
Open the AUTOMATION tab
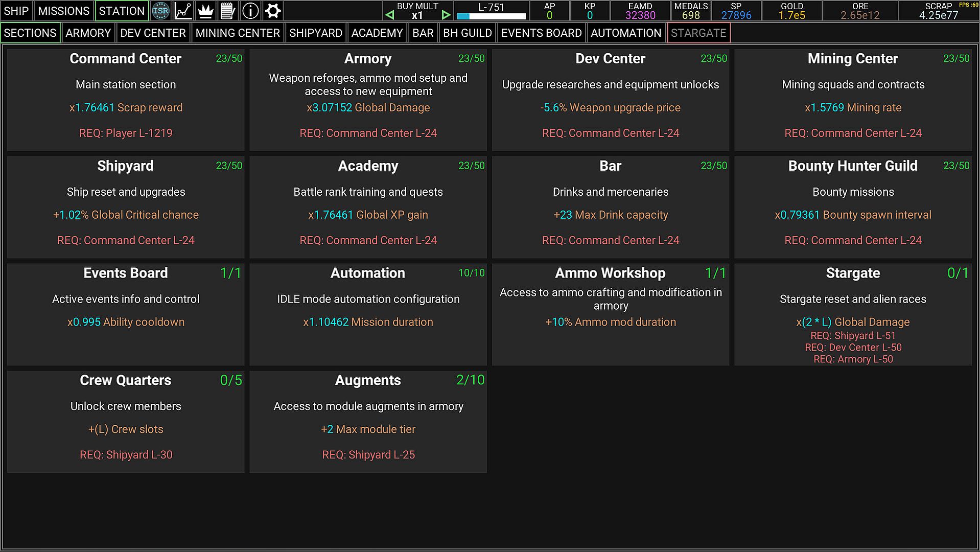pyautogui.click(x=626, y=33)
